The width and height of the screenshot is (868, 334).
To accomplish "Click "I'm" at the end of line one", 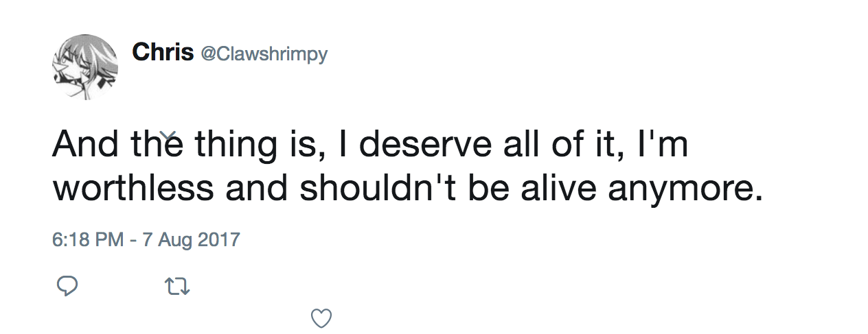I will (x=663, y=145).
